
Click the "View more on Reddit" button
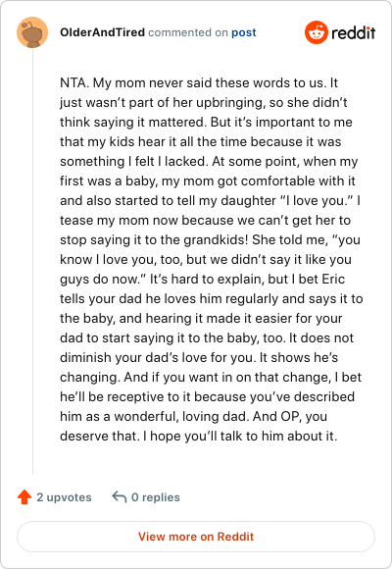[x=196, y=537]
